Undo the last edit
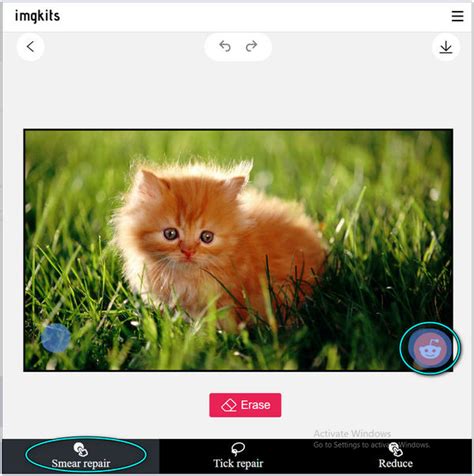This screenshot has width=474, height=476. (225, 46)
